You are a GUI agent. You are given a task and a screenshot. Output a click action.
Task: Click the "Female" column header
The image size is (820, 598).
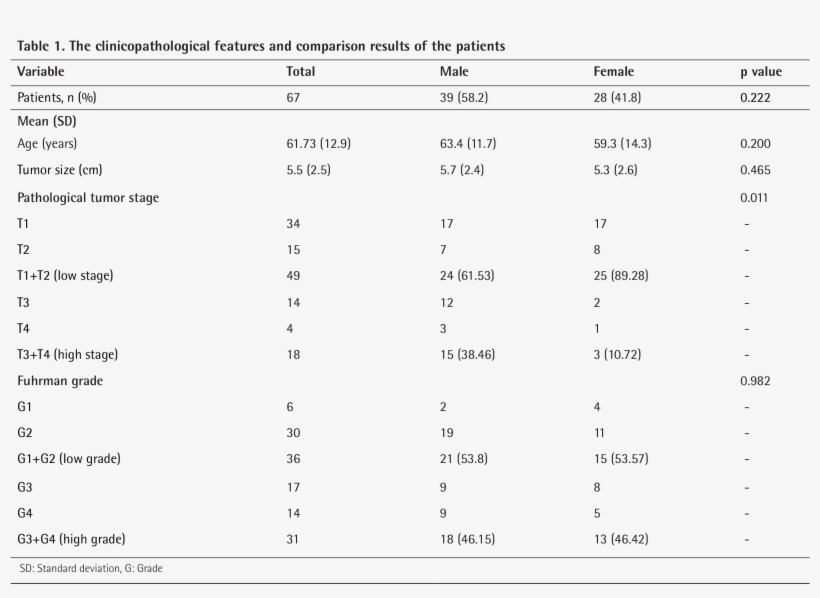tap(613, 72)
